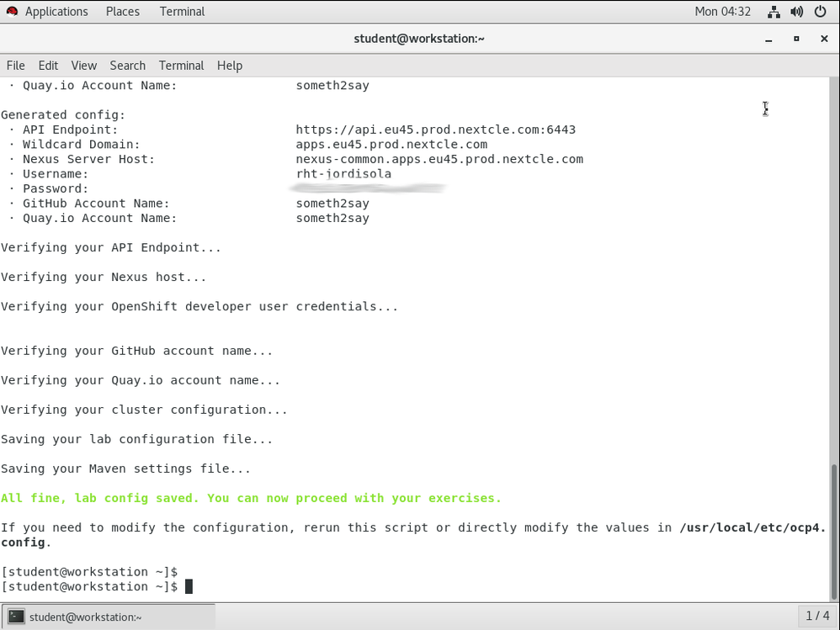Open the Applications menu
Viewport: 840px width, 630px height.
coord(56,12)
